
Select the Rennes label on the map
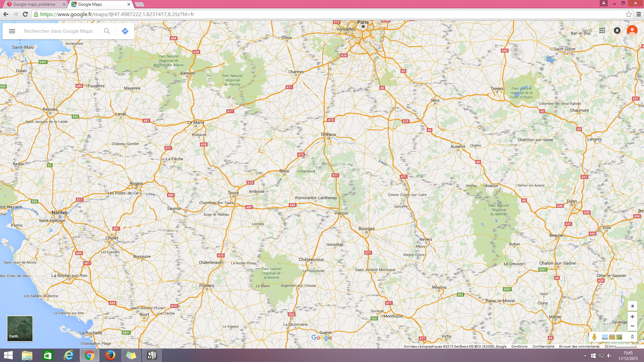coord(50,109)
